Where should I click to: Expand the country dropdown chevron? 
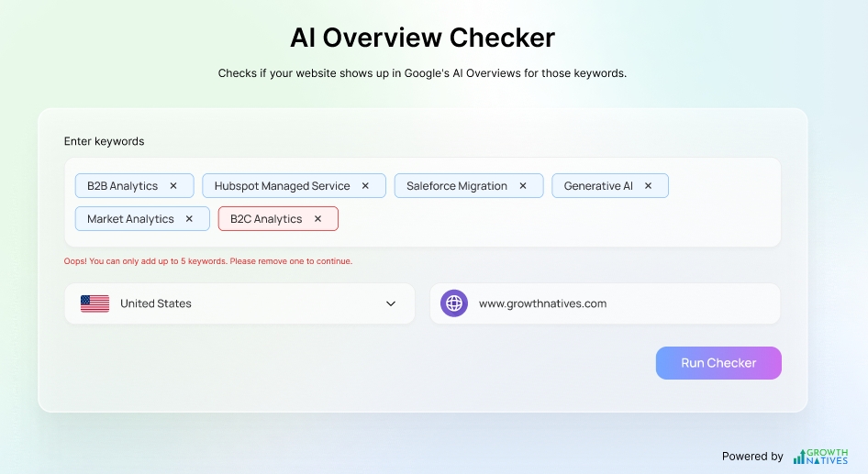click(x=391, y=303)
